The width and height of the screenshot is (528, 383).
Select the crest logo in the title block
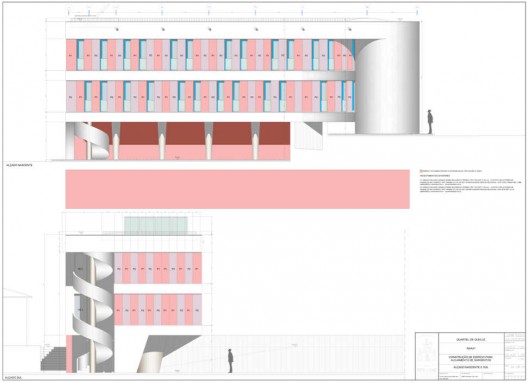pyautogui.click(x=427, y=355)
